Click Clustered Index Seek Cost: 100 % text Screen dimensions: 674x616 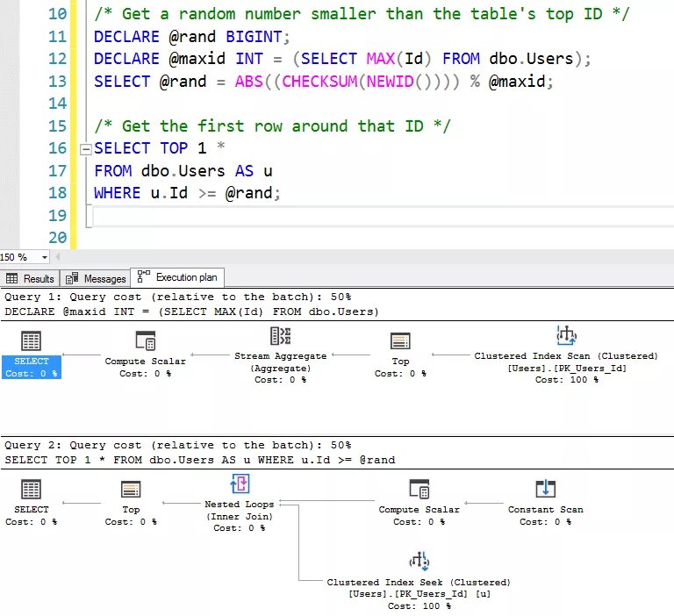tap(419, 605)
